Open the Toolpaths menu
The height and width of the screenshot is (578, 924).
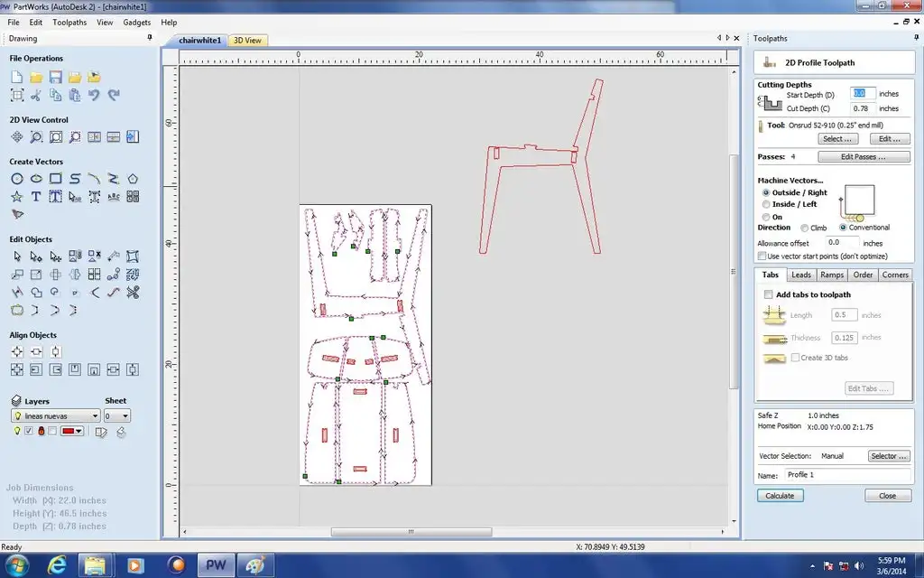coord(69,23)
